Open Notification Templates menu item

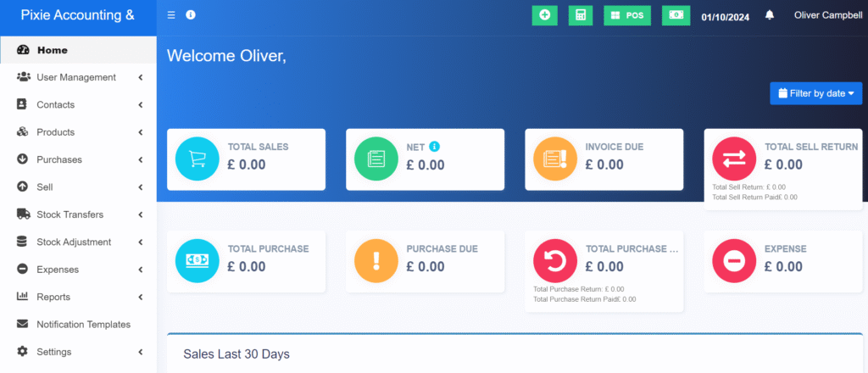point(78,325)
